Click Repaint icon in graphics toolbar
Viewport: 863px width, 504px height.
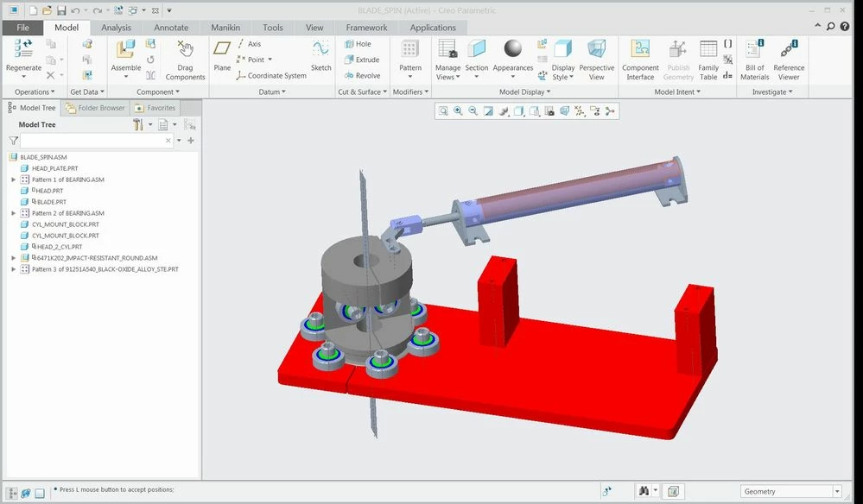488,111
